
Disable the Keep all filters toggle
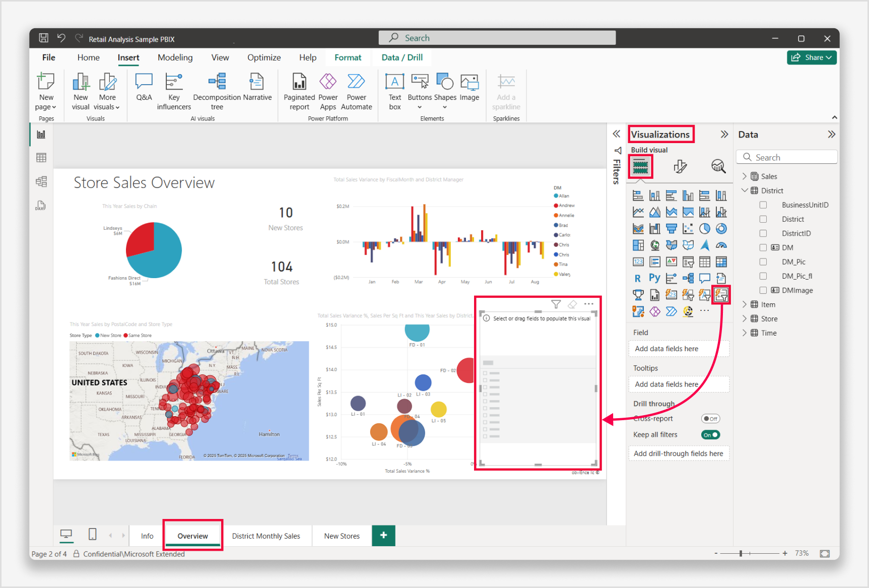710,435
